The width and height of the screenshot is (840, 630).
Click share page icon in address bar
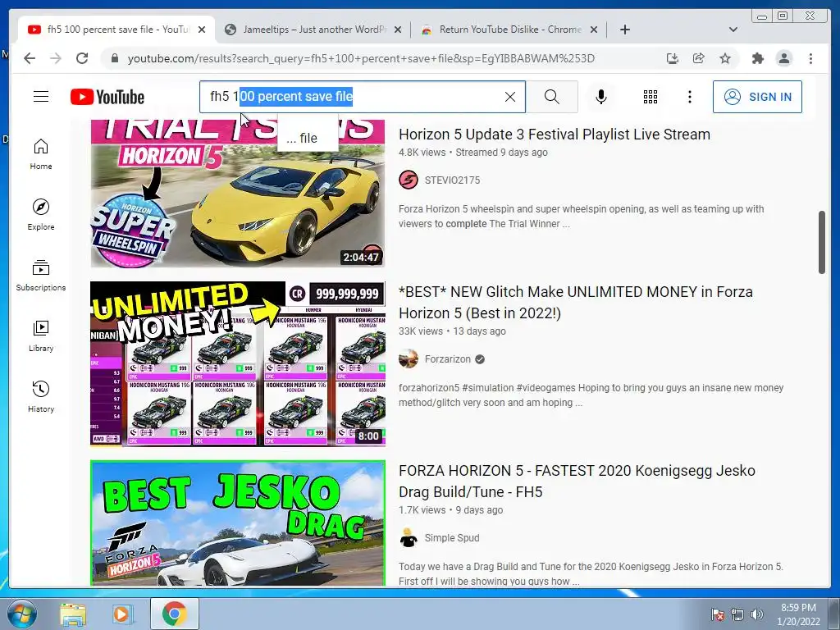[699, 58]
